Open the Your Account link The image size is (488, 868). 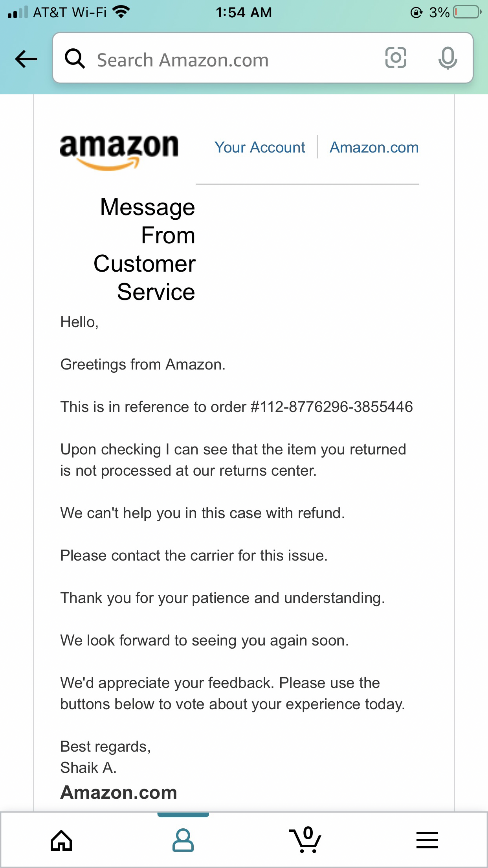click(x=260, y=147)
